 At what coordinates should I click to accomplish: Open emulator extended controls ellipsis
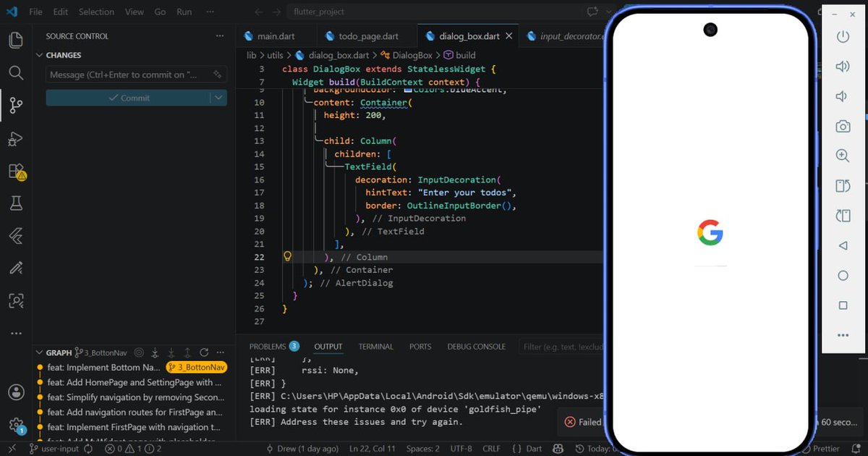pyautogui.click(x=843, y=335)
